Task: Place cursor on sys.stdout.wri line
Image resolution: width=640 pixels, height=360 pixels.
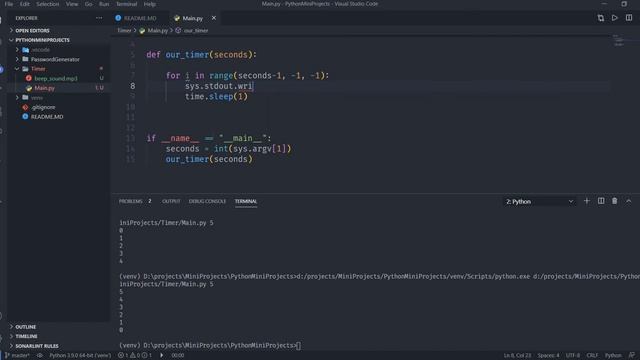Action: [219, 86]
